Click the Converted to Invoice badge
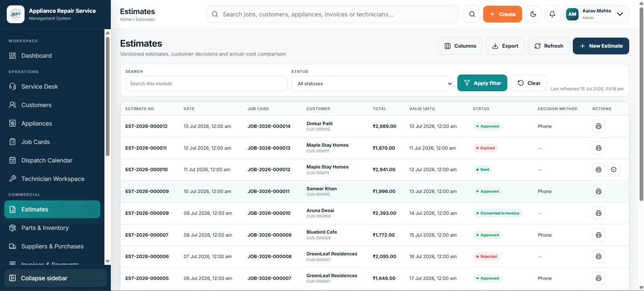 497,213
